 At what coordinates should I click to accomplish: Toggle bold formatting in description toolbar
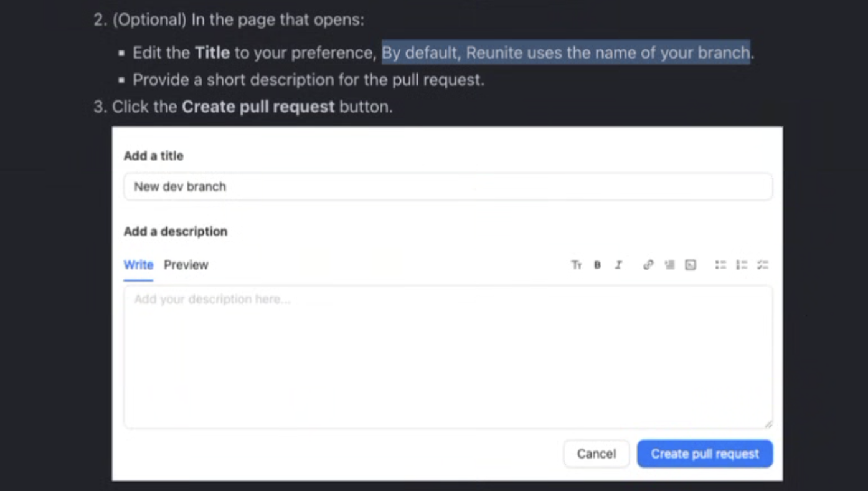(597, 265)
